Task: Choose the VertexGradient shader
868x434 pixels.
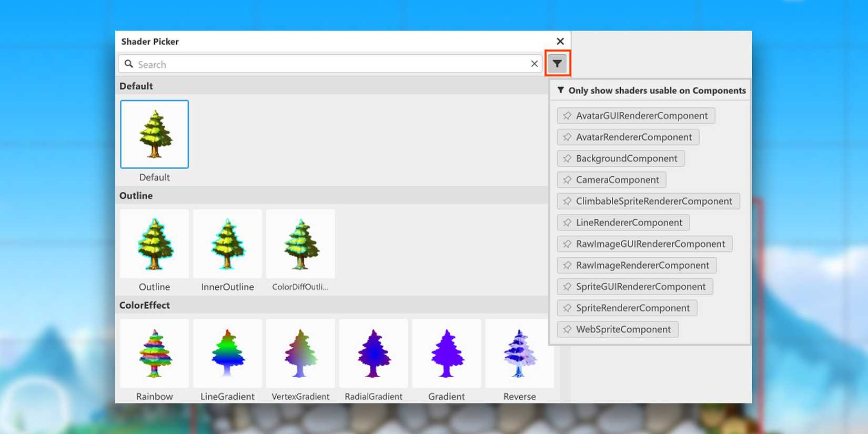Action: point(300,353)
